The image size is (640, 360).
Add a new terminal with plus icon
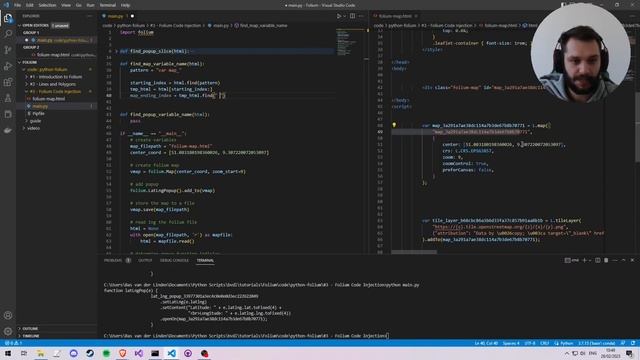point(584,260)
